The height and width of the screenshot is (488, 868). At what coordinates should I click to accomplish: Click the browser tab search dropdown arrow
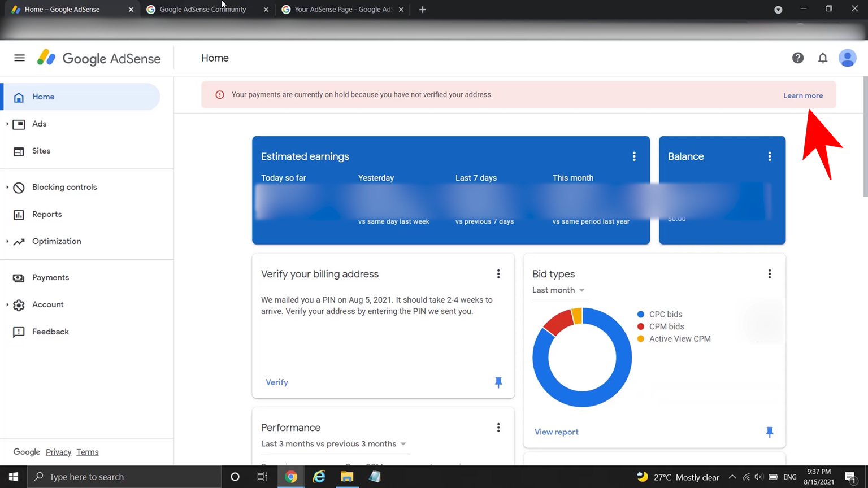pos(778,10)
